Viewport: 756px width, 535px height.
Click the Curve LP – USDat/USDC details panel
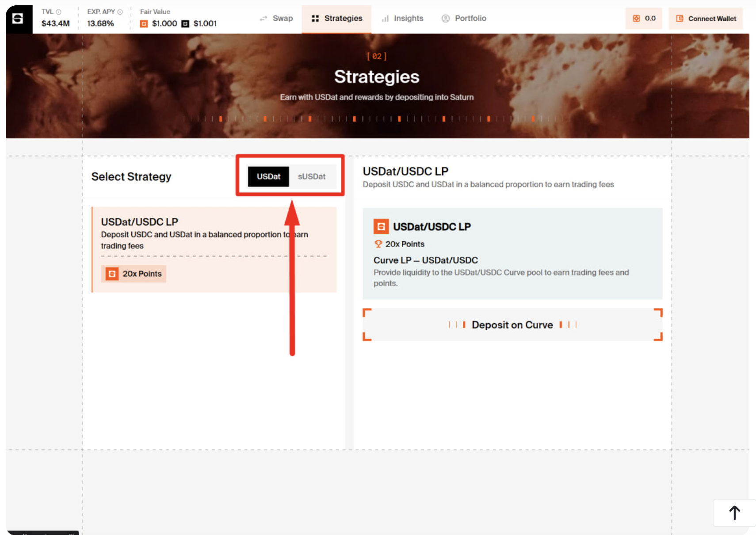pos(512,271)
